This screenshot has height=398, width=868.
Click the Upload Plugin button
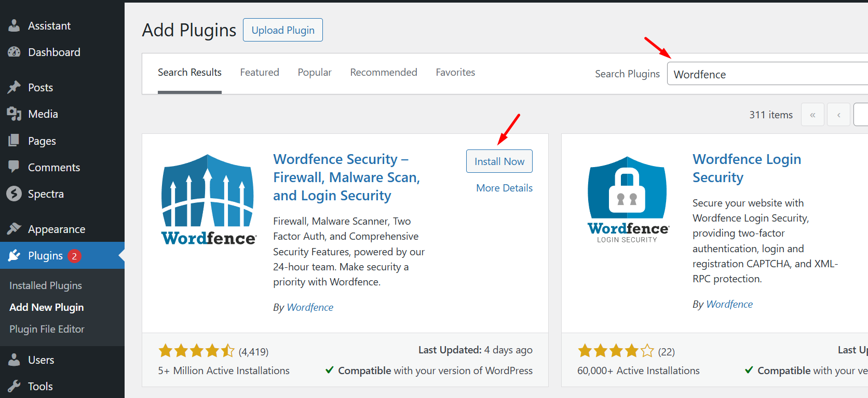point(283,30)
